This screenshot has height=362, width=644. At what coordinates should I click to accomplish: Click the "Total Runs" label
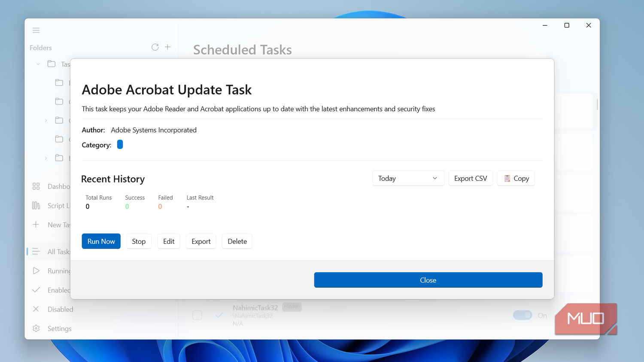tap(98, 198)
